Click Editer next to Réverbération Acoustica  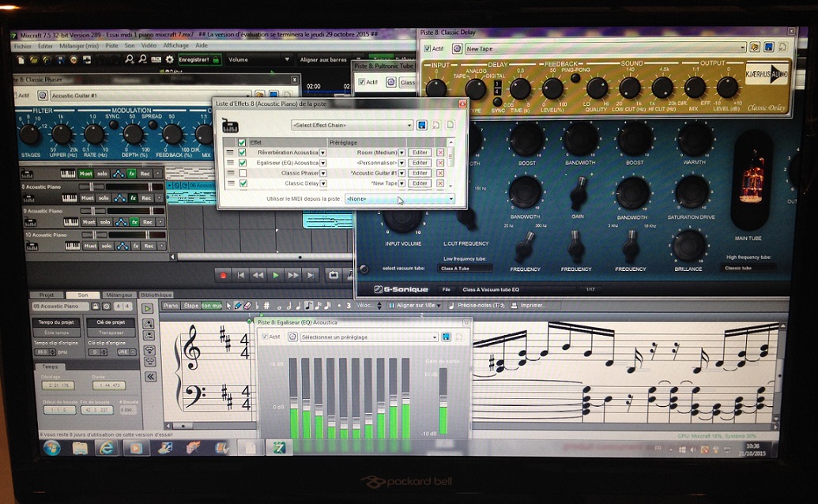coord(419,152)
